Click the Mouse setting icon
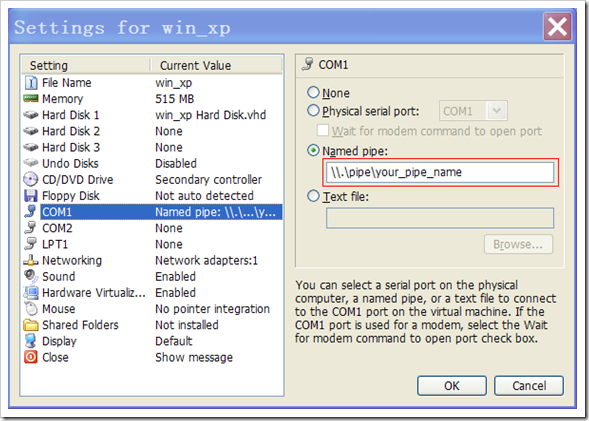 pyautogui.click(x=31, y=309)
